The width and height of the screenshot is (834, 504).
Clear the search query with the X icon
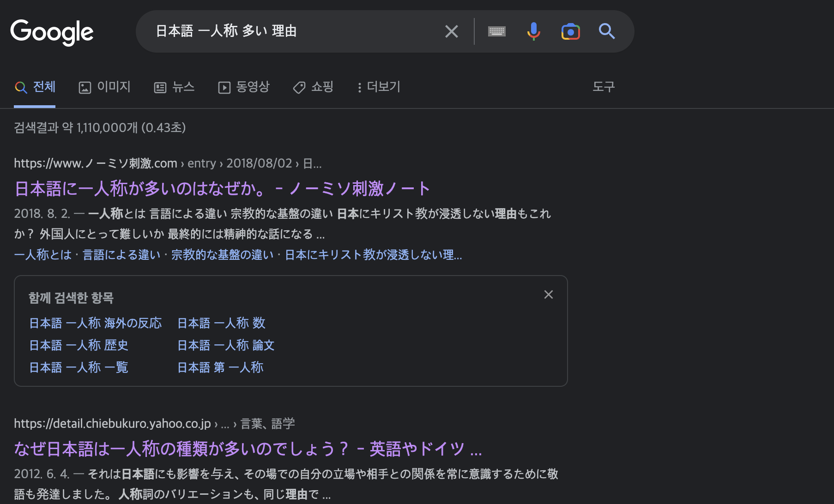click(x=451, y=31)
